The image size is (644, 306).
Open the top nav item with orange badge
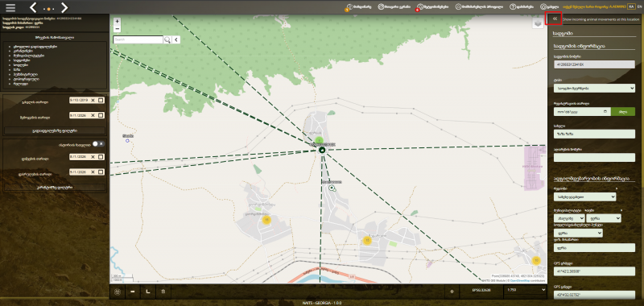pos(358,7)
